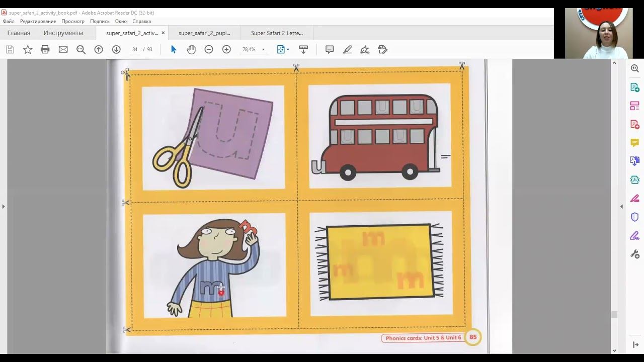Image resolution: width=644 pixels, height=362 pixels.
Task: Open the zoom level 78,4% dropdown
Action: pos(263,50)
